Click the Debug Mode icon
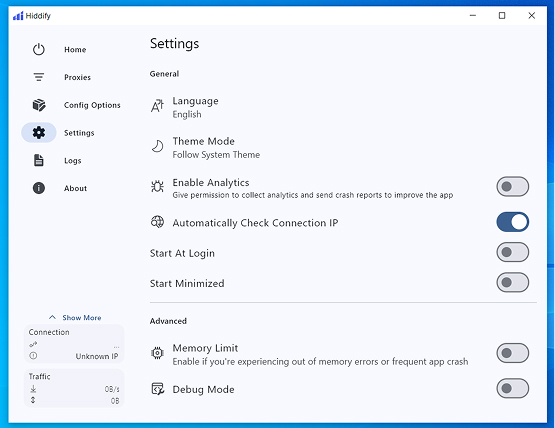The image size is (555, 428). [x=158, y=389]
